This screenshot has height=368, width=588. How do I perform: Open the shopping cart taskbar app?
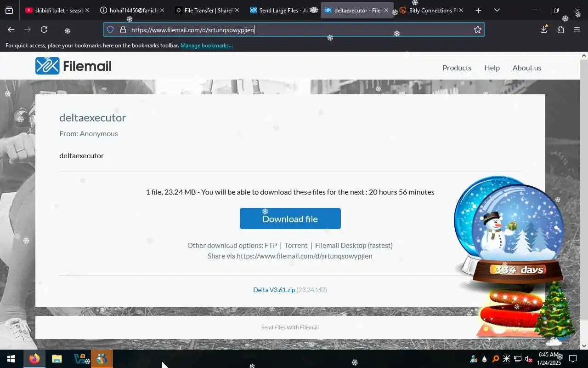pyautogui.click(x=79, y=359)
